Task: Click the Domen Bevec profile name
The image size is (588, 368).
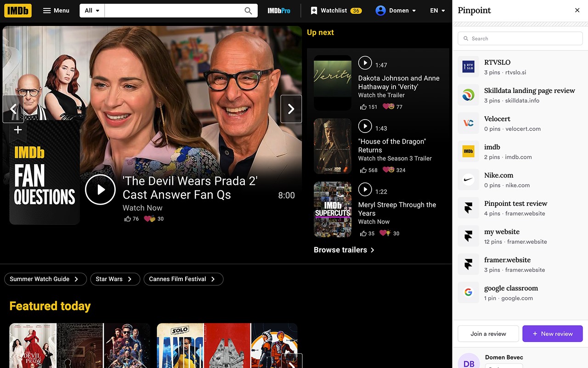Action: coord(504,357)
